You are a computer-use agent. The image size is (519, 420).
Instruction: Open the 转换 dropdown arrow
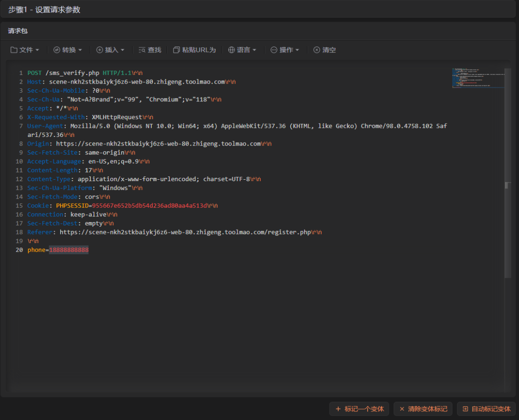[80, 50]
